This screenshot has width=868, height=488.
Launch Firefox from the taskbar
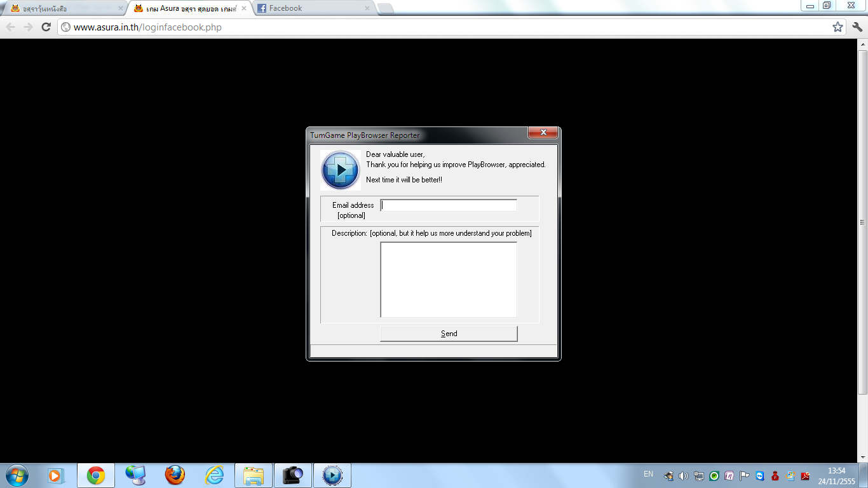point(175,475)
